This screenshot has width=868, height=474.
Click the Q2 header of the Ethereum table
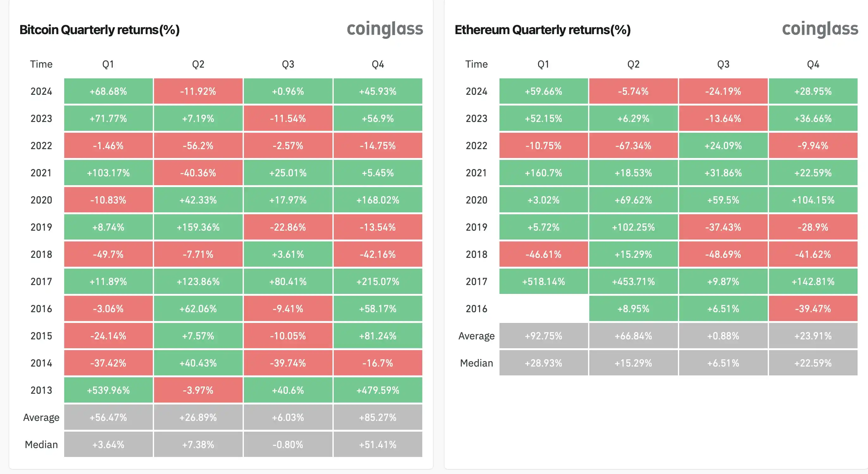[633, 64]
